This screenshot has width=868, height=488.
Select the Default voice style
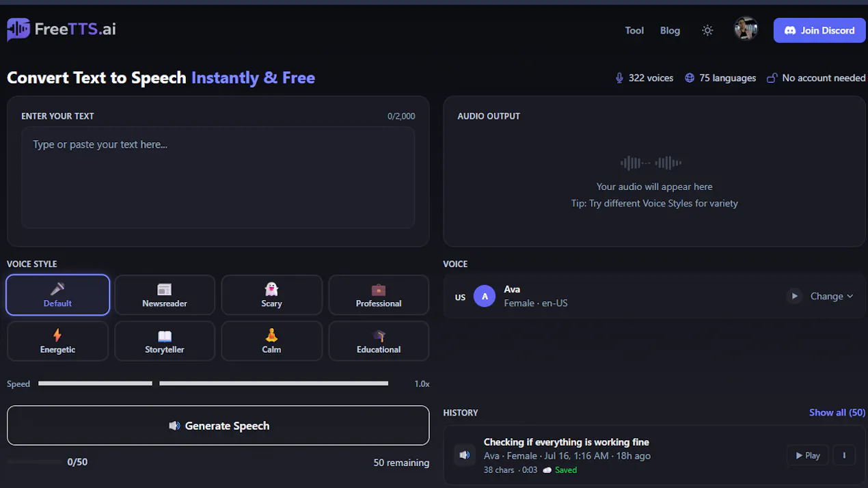(57, 295)
